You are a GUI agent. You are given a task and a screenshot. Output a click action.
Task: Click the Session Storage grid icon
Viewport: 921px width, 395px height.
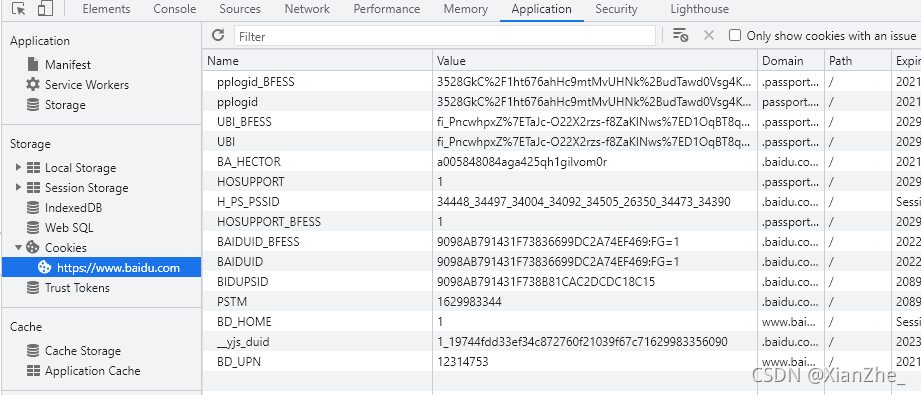coord(33,188)
